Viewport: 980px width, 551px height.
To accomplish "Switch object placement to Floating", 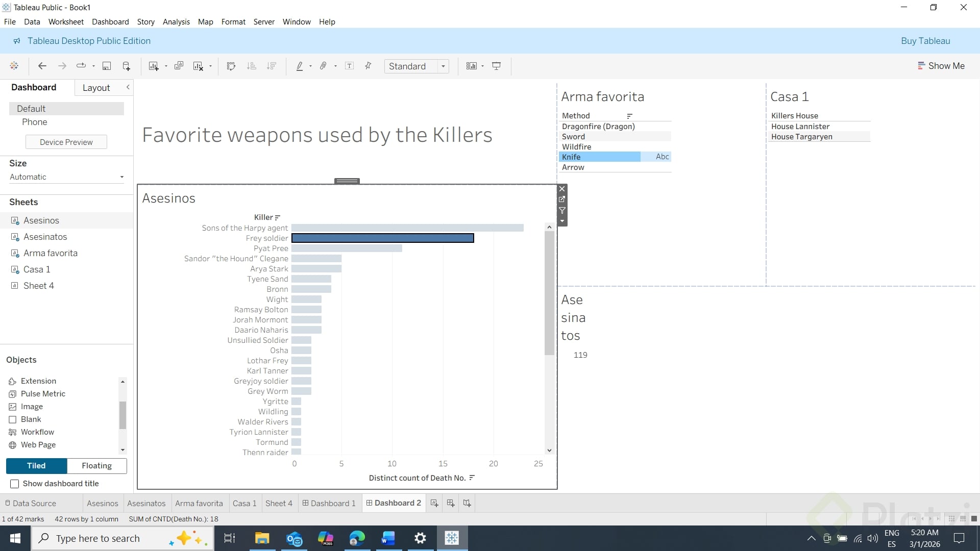I will pyautogui.click(x=96, y=465).
